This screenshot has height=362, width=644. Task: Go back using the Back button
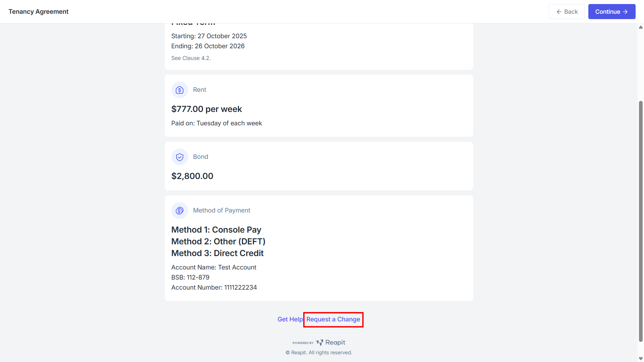click(x=567, y=12)
